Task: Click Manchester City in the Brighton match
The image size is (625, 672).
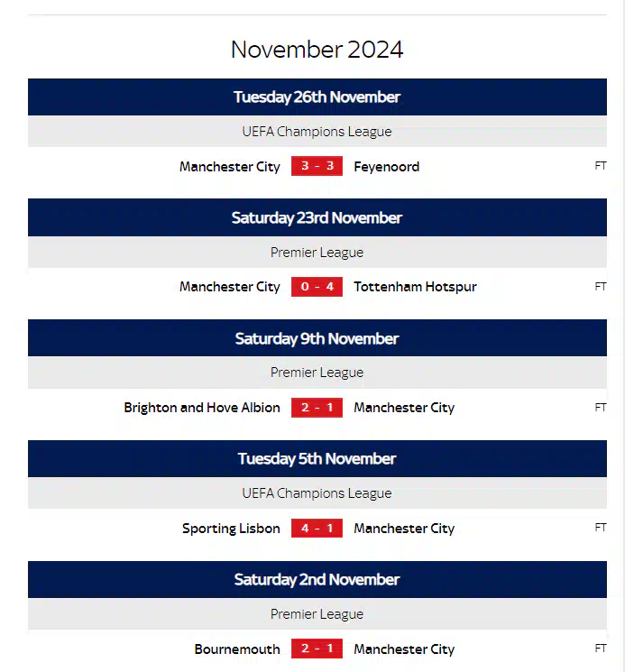Action: click(x=404, y=408)
